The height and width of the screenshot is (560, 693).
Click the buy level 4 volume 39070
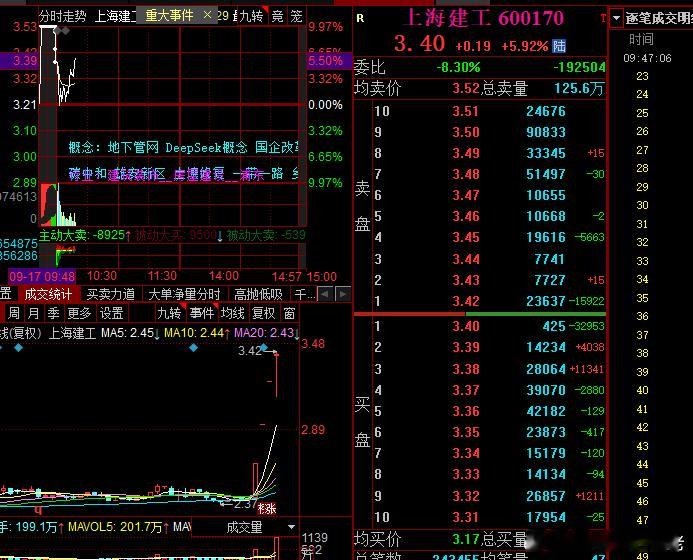coord(546,390)
